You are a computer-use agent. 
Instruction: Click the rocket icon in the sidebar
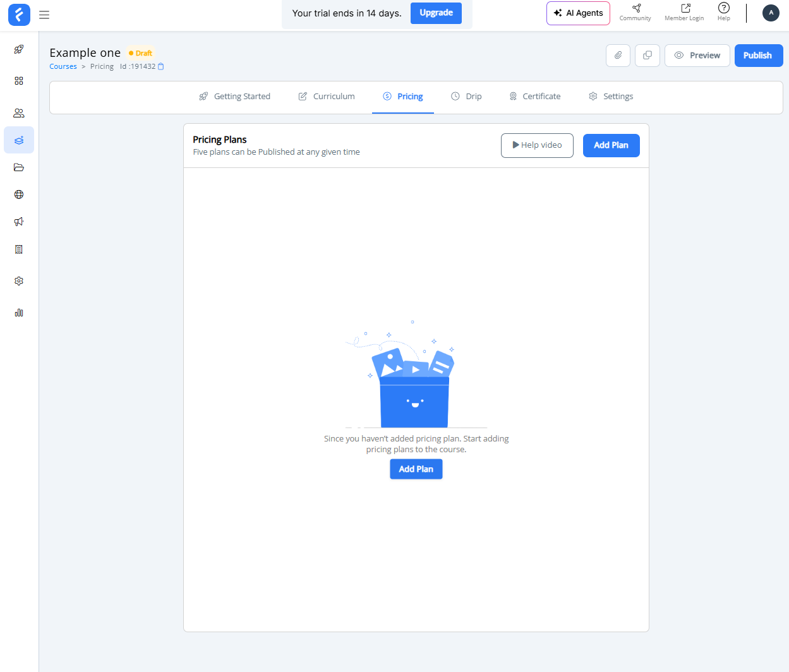[x=19, y=49]
